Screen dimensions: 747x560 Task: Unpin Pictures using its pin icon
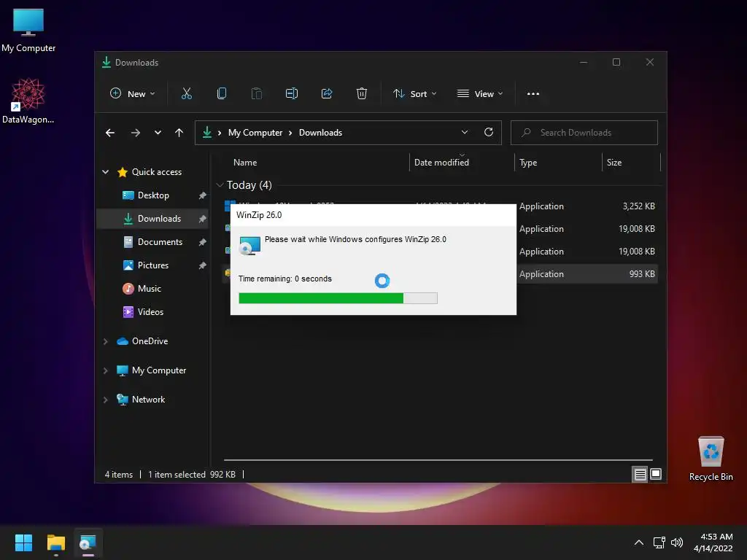(x=202, y=265)
